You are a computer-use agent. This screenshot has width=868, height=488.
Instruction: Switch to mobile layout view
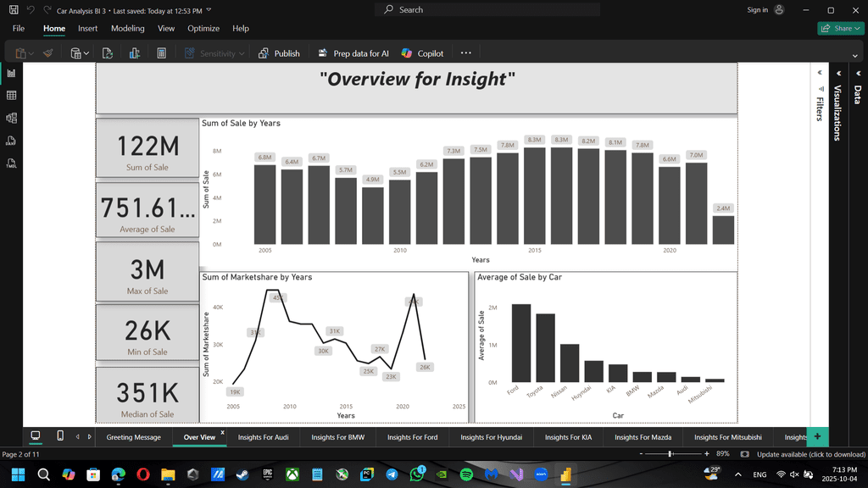coord(59,436)
